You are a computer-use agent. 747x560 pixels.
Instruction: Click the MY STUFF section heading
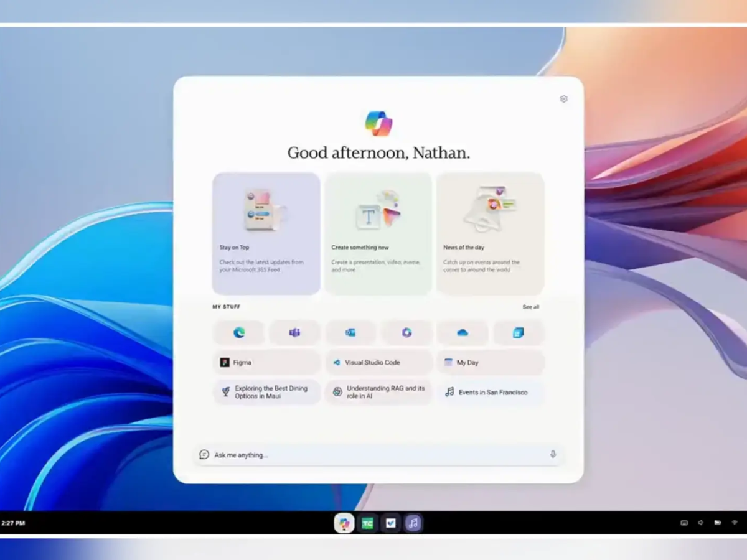coord(226,307)
